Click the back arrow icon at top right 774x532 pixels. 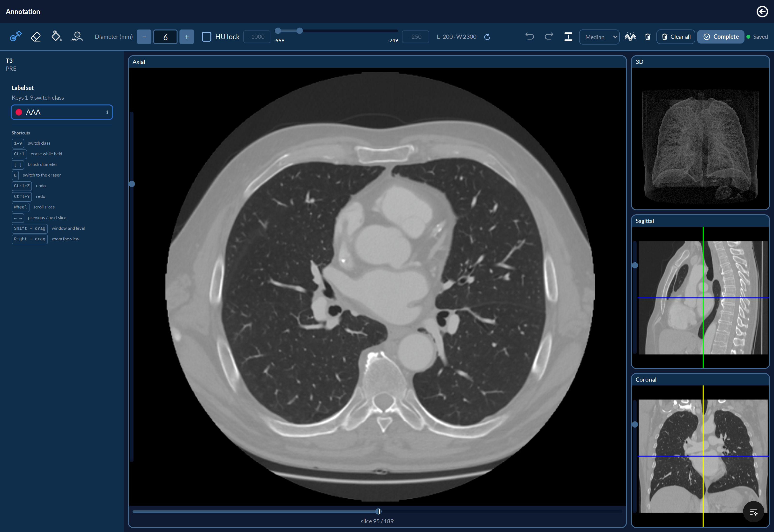tap(762, 12)
